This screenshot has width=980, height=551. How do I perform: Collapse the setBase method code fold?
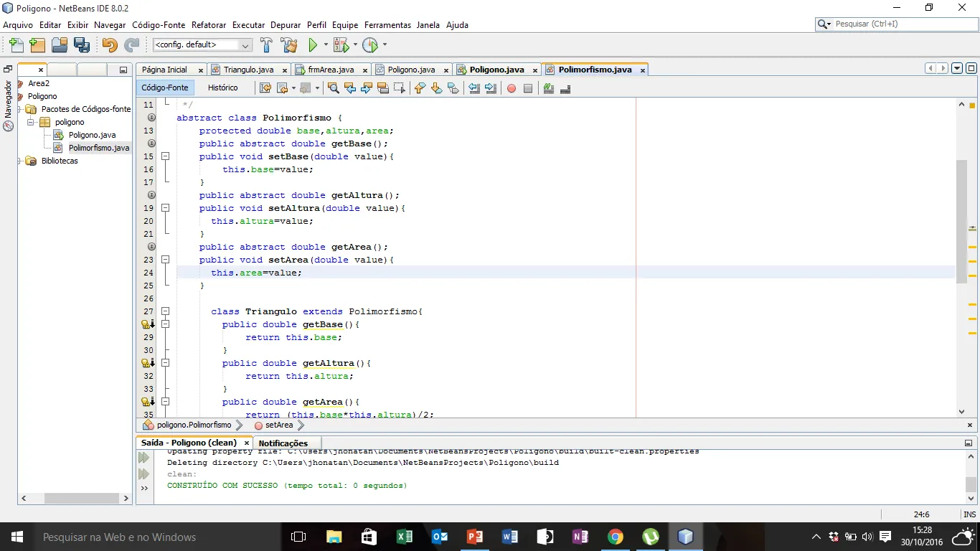(x=165, y=156)
